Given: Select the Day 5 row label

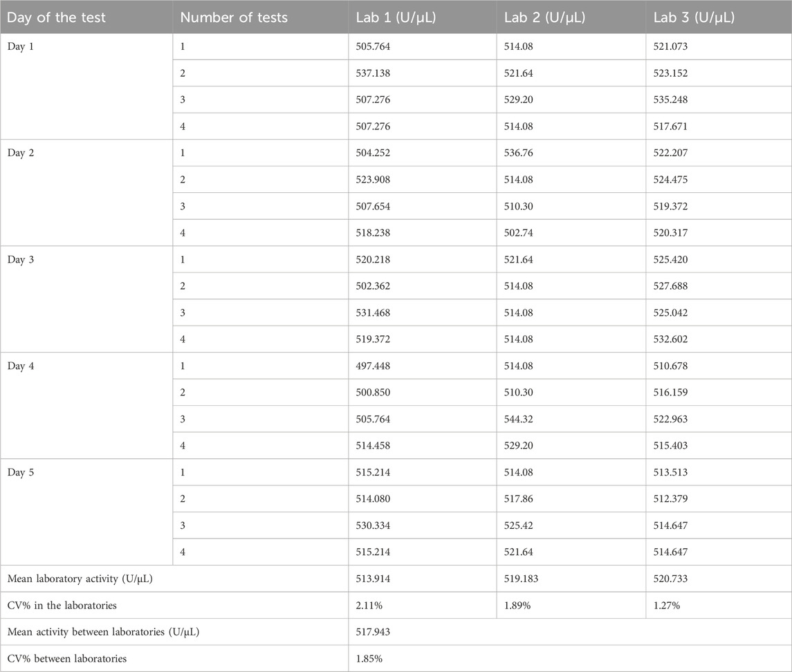Looking at the screenshot, I should [22, 472].
